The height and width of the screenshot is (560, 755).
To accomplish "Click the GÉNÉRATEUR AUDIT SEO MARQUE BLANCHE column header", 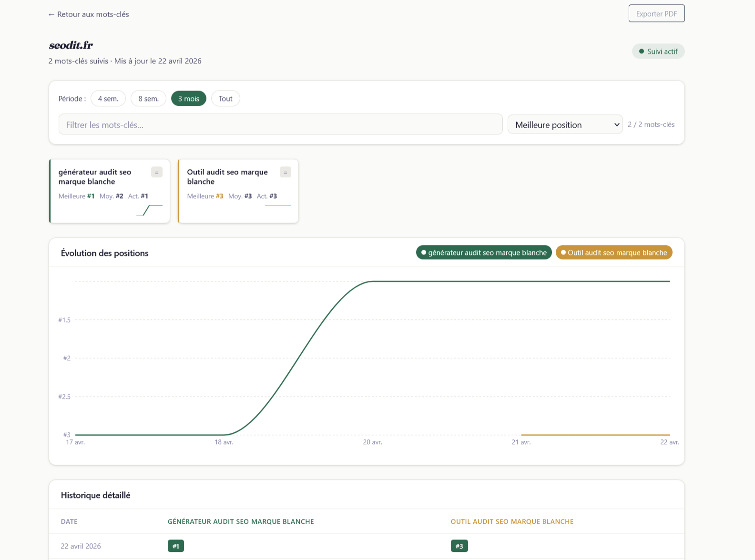I will 241,521.
